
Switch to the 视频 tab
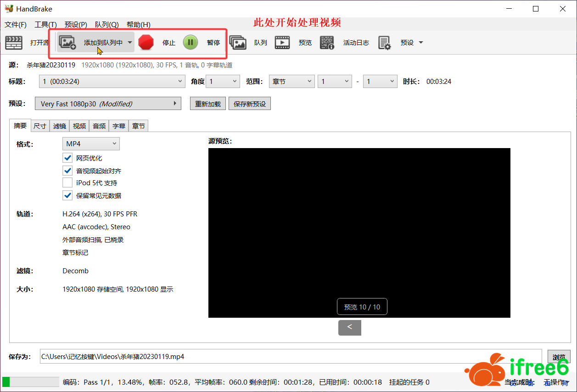click(x=79, y=126)
